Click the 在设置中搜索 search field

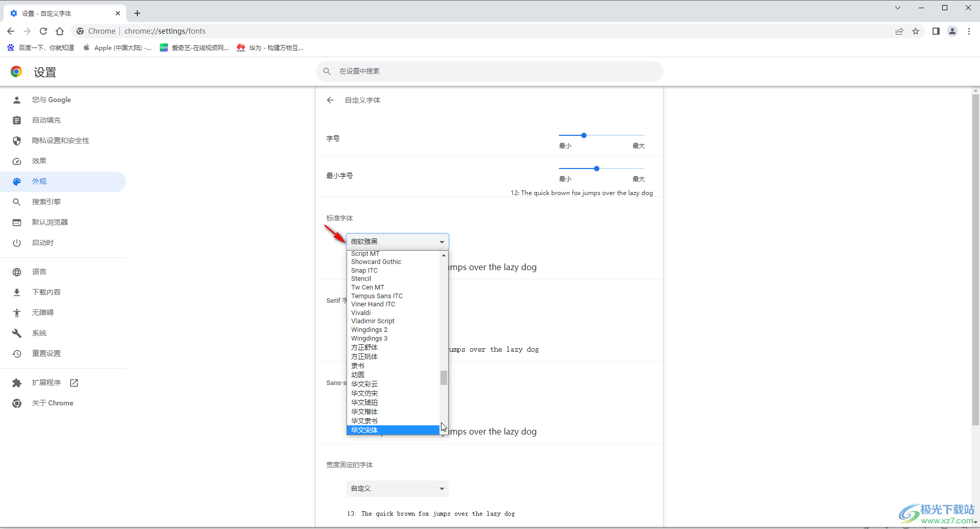pyautogui.click(x=489, y=71)
